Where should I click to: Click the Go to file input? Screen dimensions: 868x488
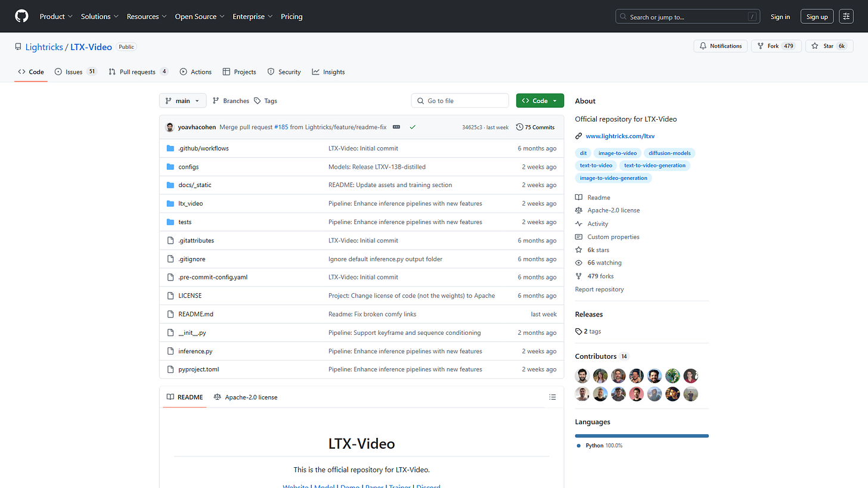pyautogui.click(x=460, y=101)
